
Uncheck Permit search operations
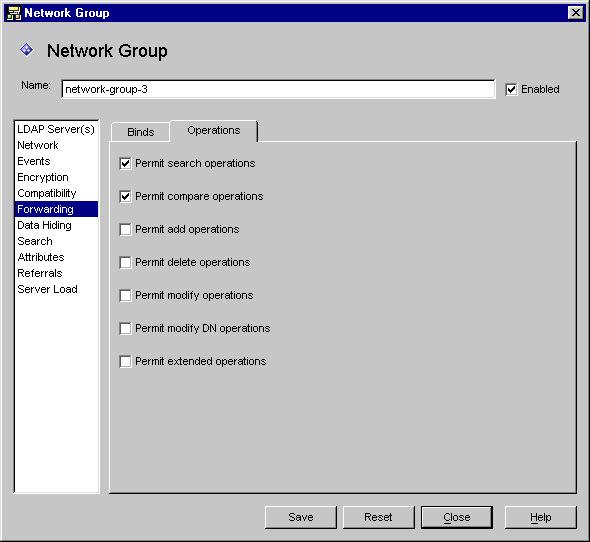tap(125, 164)
